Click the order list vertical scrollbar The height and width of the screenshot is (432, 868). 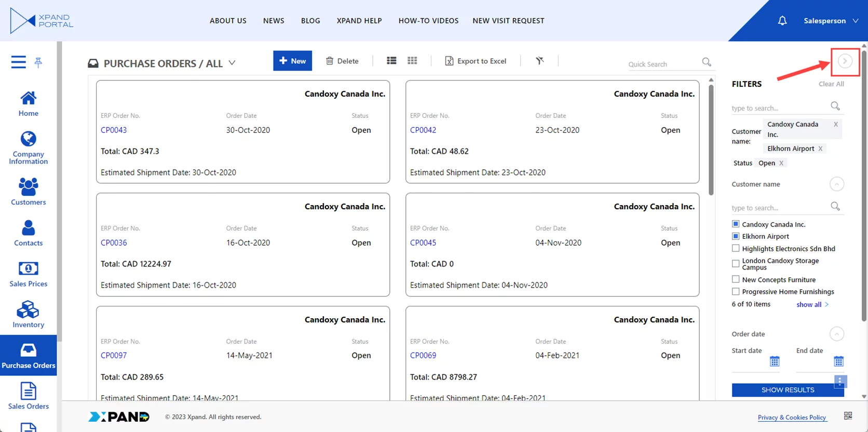point(711,140)
